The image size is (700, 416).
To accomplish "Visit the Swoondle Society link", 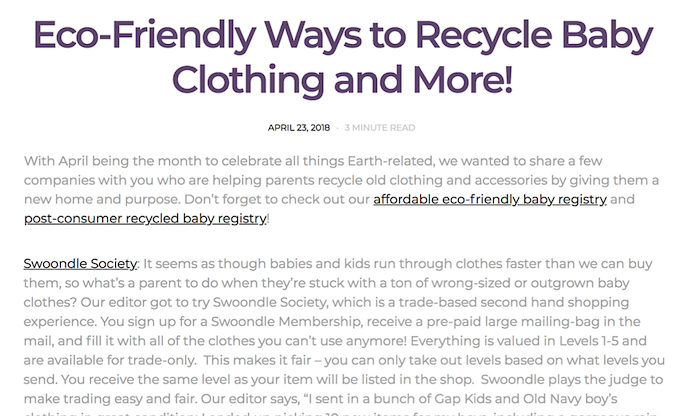I will tap(80, 264).
